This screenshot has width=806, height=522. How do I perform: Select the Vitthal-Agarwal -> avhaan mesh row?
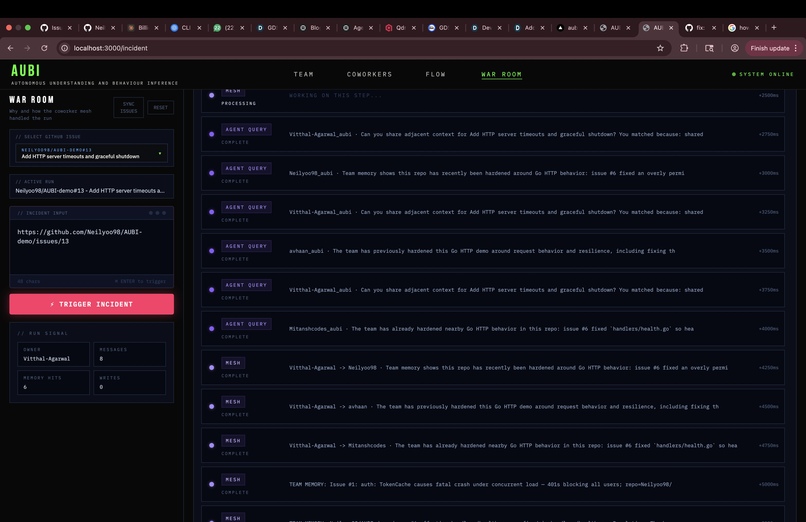point(493,406)
